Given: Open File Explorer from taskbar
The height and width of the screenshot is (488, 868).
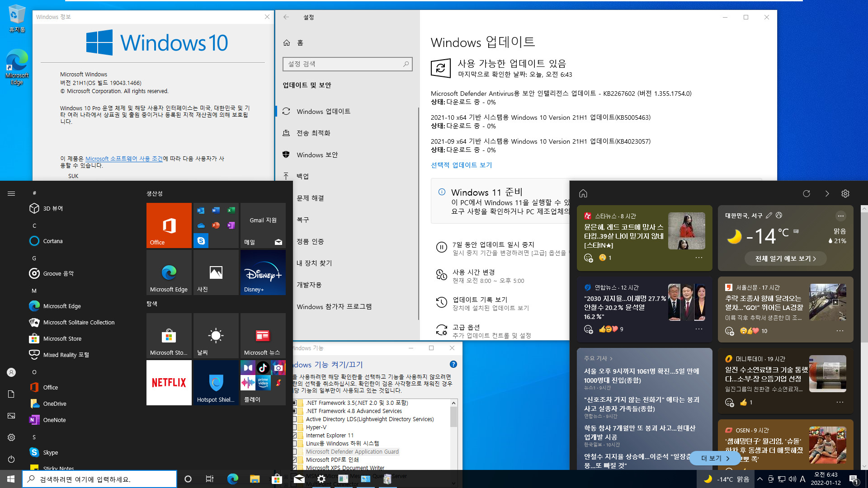Looking at the screenshot, I should 255,479.
